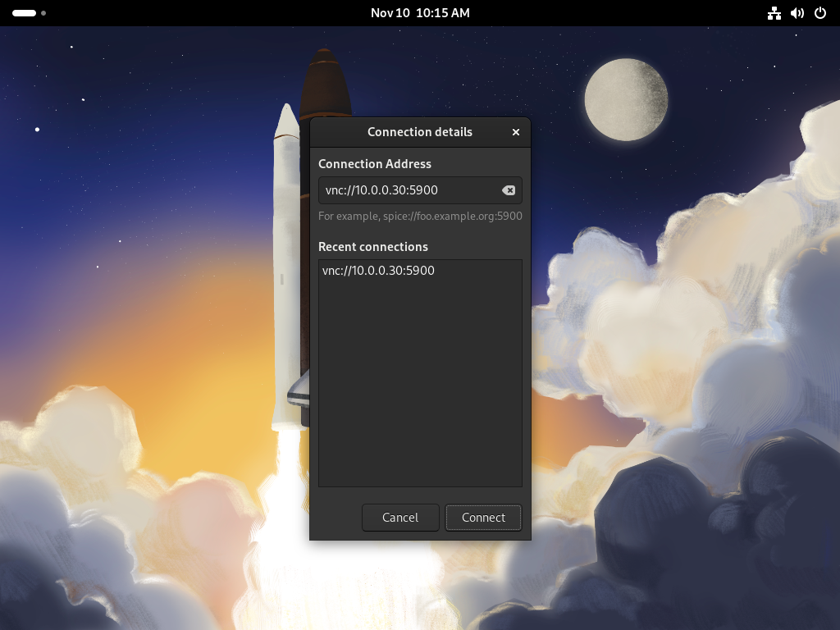Click the Connect button
Viewport: 840px width, 630px height.
pyautogui.click(x=483, y=518)
